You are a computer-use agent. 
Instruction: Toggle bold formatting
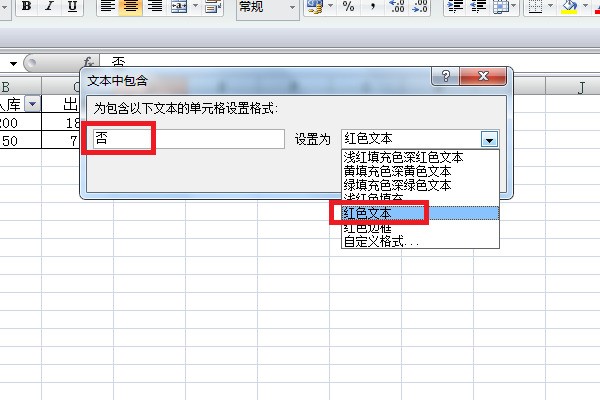(26, 6)
